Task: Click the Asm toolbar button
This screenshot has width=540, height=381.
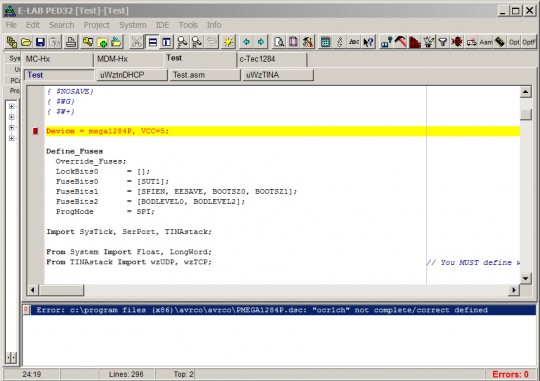Action: click(486, 42)
